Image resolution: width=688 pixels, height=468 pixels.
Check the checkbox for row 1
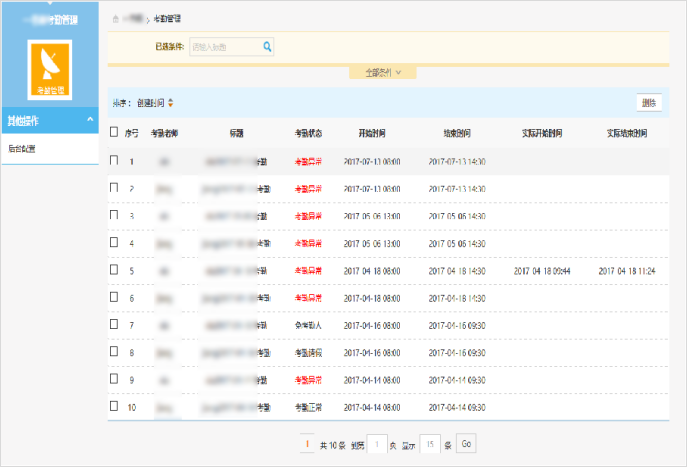114,160
